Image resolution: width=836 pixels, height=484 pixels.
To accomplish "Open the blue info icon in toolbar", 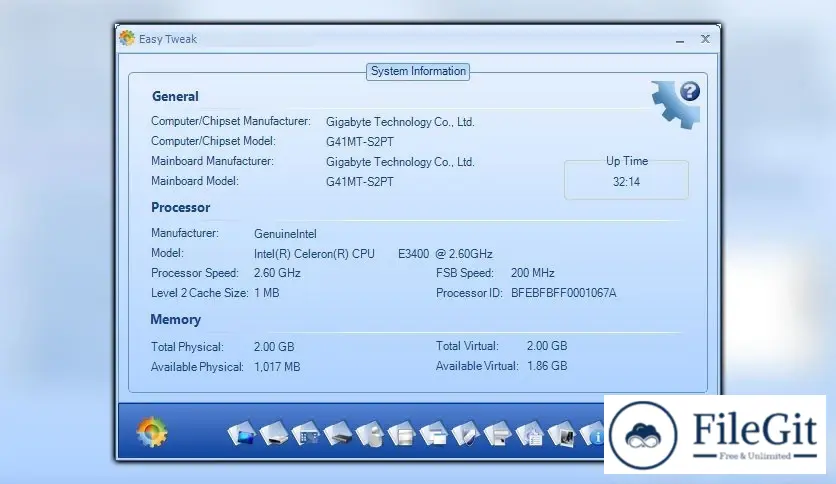I will [x=592, y=433].
